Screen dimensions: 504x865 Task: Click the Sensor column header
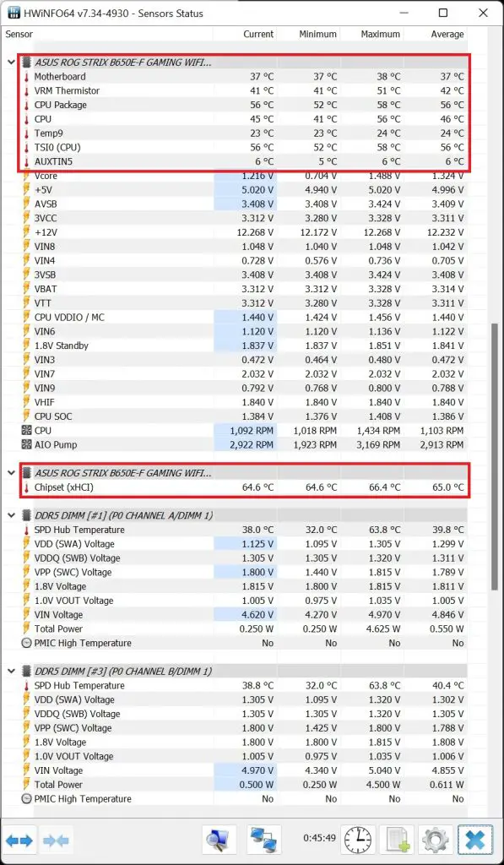[107, 34]
